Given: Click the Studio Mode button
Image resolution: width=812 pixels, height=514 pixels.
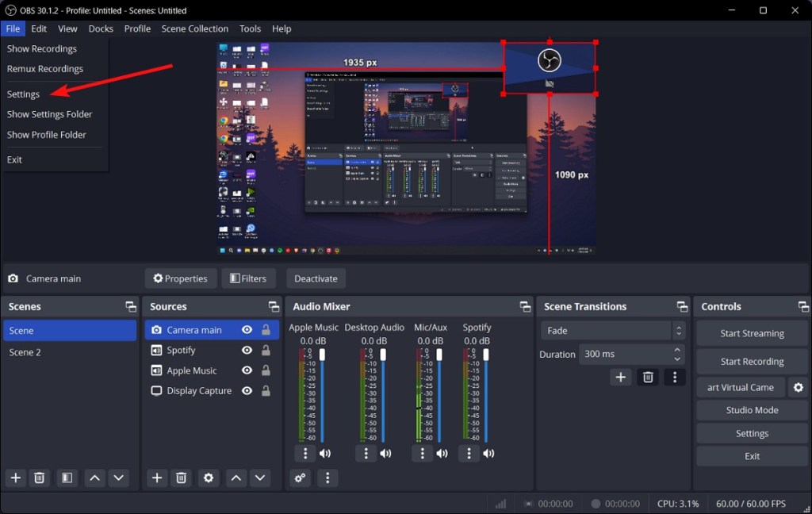Looking at the screenshot, I should (x=752, y=410).
